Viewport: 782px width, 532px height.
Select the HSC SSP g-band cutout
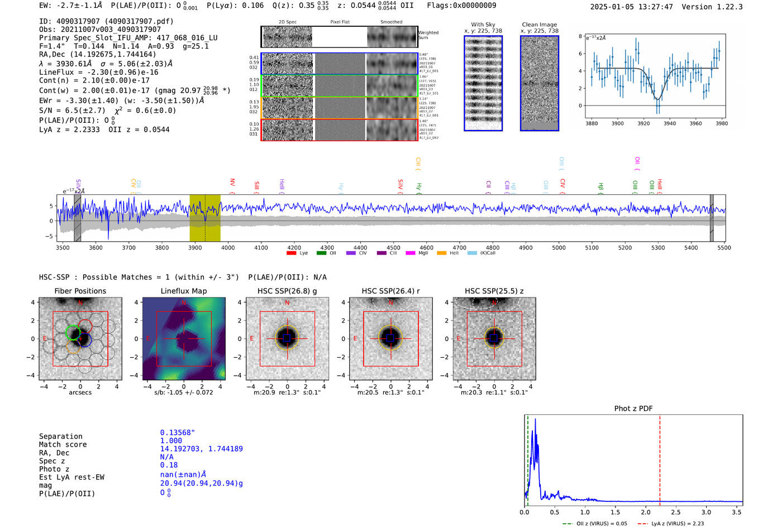coord(287,339)
